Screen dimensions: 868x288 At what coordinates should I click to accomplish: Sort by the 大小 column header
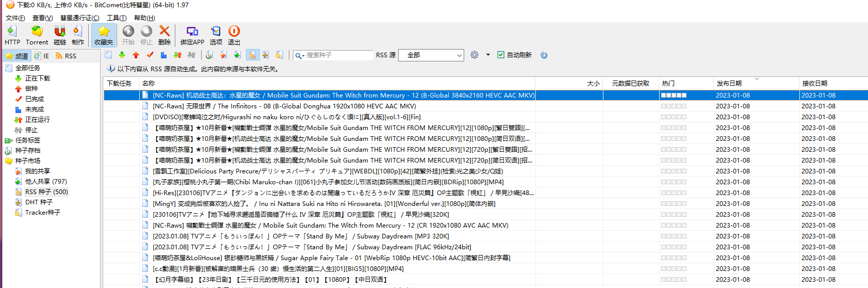coord(569,83)
